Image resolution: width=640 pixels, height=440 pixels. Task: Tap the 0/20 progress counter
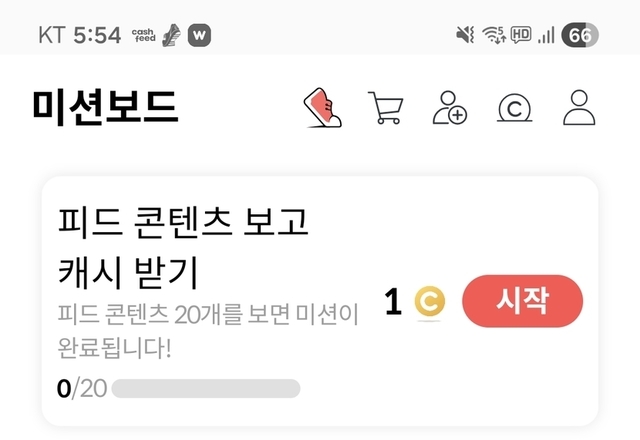coord(81,389)
